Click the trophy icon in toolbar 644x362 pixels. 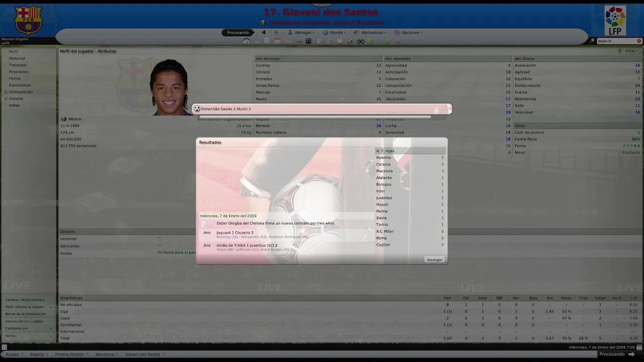coord(319,41)
